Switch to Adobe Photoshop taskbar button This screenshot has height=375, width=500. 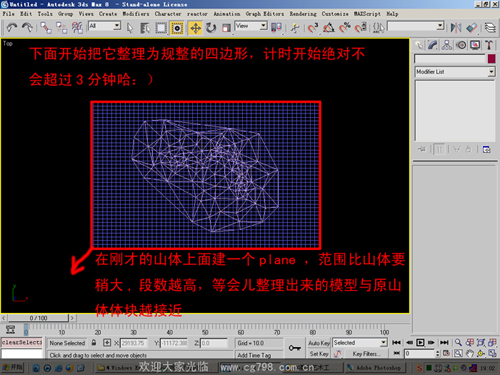pyautogui.click(x=375, y=368)
